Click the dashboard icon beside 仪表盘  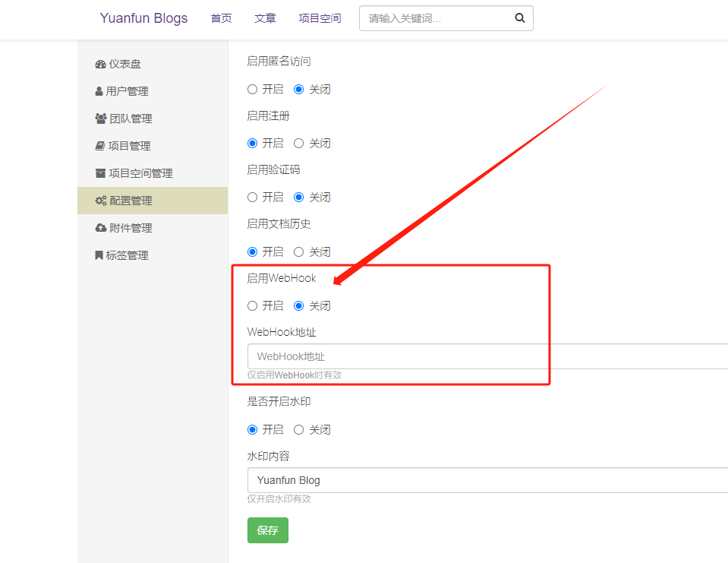100,65
